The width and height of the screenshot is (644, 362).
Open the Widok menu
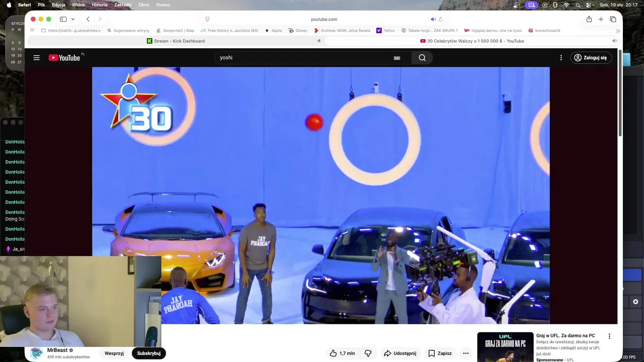pos(78,5)
